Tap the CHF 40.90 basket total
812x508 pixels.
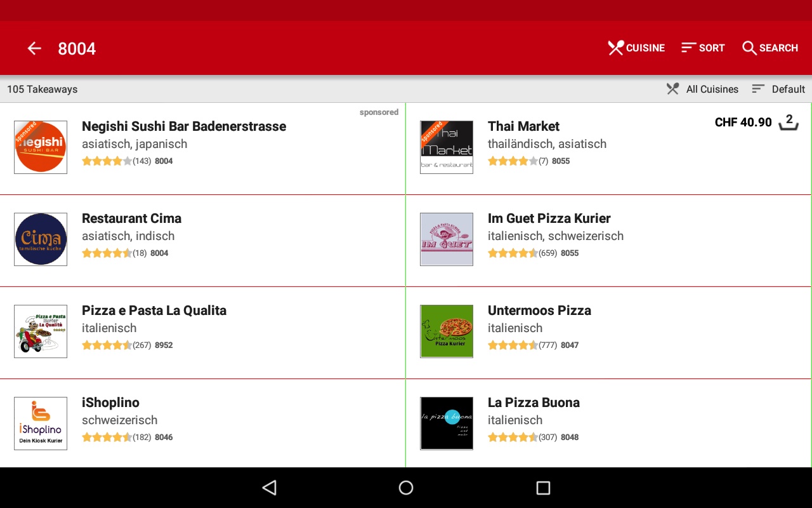pyautogui.click(x=743, y=123)
